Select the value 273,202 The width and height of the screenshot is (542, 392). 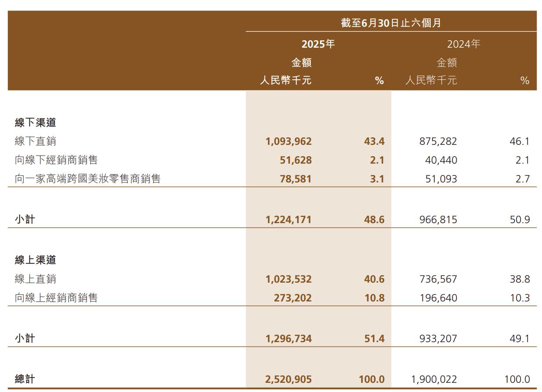coord(293,297)
